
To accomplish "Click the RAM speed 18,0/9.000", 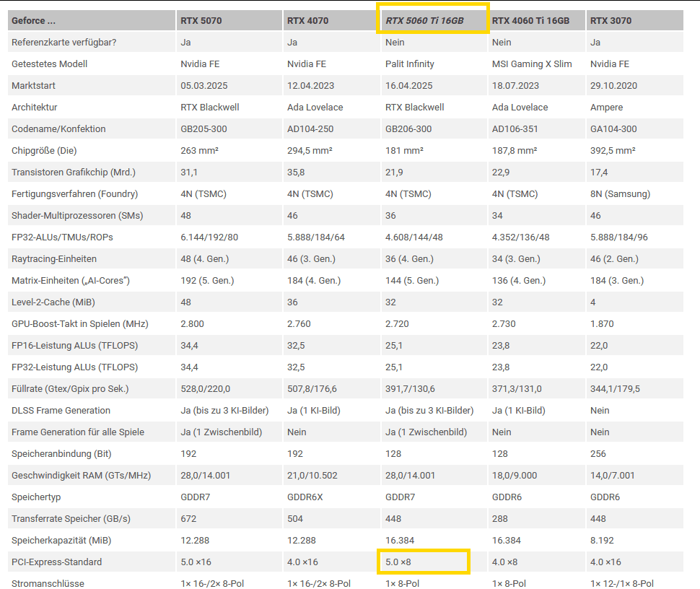I will (x=515, y=476).
